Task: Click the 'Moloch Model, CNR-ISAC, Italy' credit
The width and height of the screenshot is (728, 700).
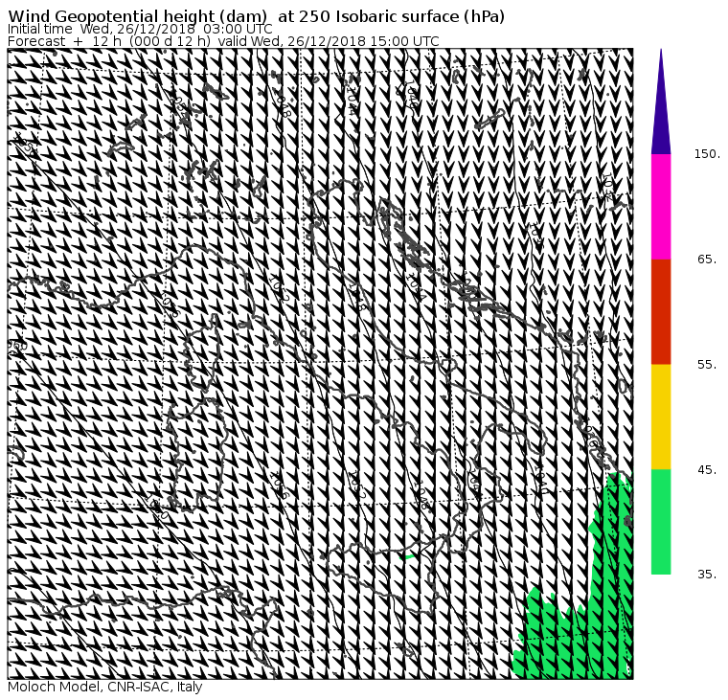Action: pyautogui.click(x=105, y=688)
